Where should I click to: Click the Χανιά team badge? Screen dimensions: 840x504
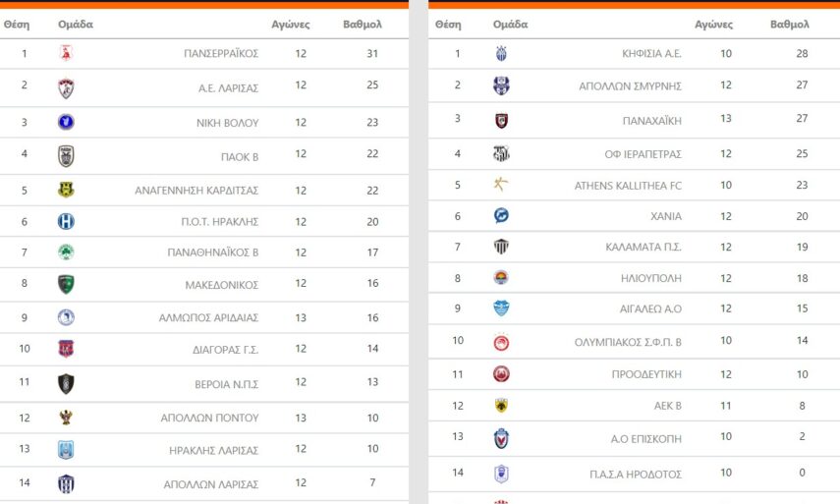point(501,216)
